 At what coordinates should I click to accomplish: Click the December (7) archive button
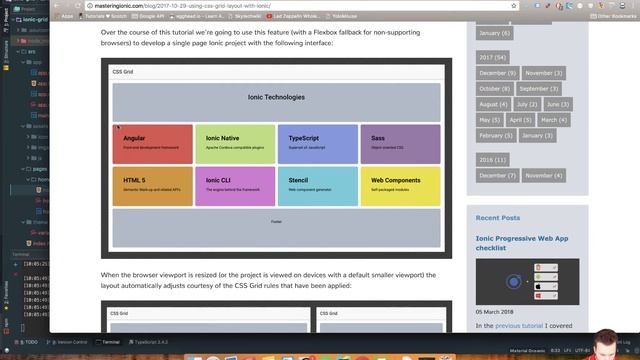[498, 176]
